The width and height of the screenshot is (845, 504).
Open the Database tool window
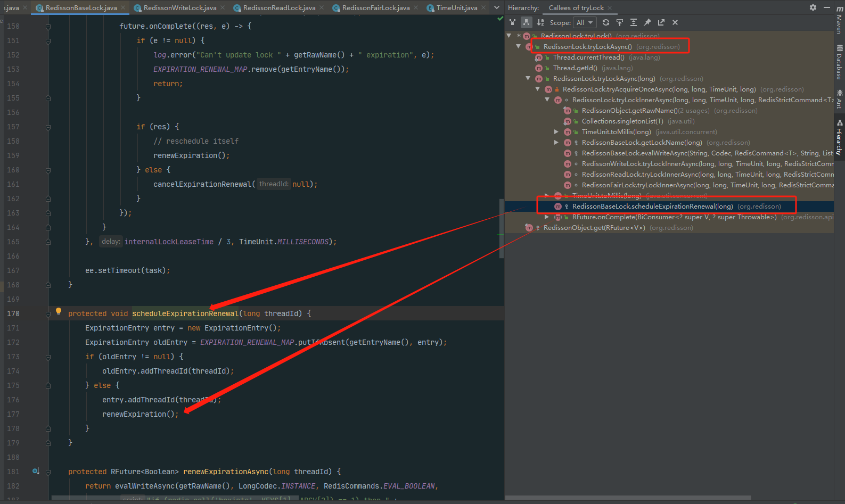click(x=840, y=62)
